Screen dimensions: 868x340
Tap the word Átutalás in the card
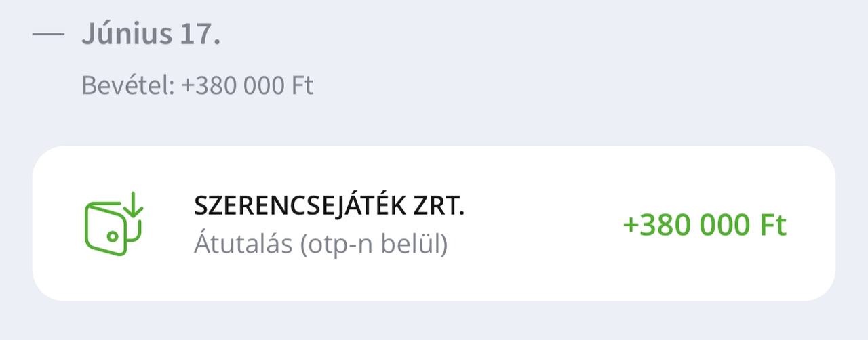point(243,244)
